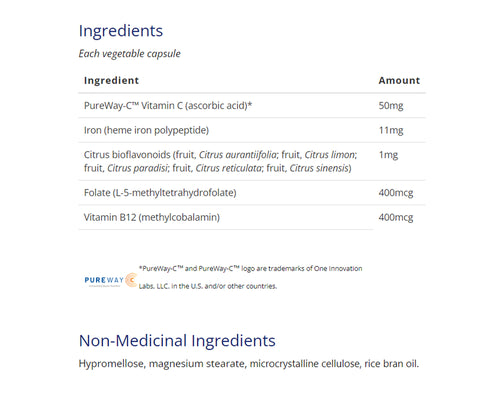500x400 pixels.
Task: Click the 400mcg amount for Vitamin B12
Action: click(396, 217)
